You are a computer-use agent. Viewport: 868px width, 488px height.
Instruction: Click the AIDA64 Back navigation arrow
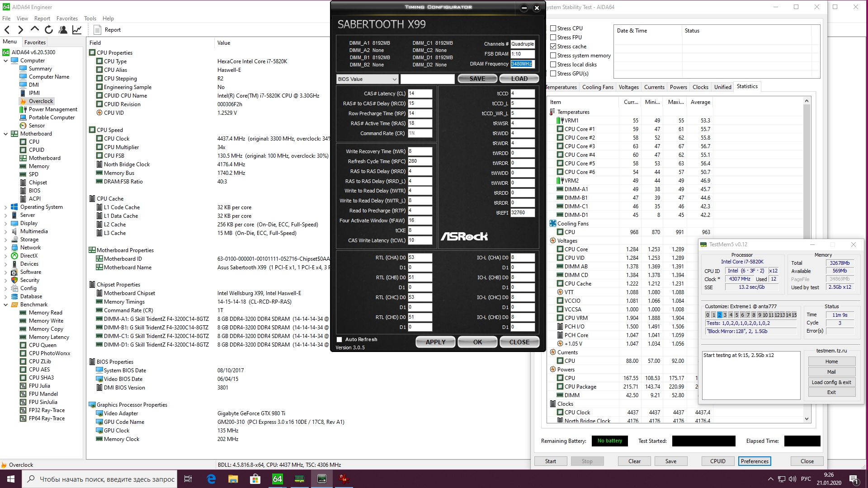pyautogui.click(x=7, y=30)
